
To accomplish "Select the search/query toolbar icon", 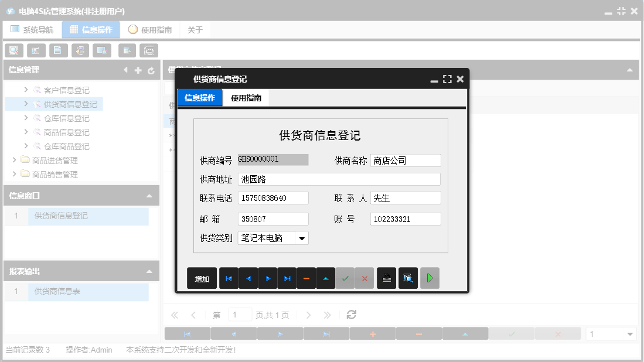I will pos(13,50).
